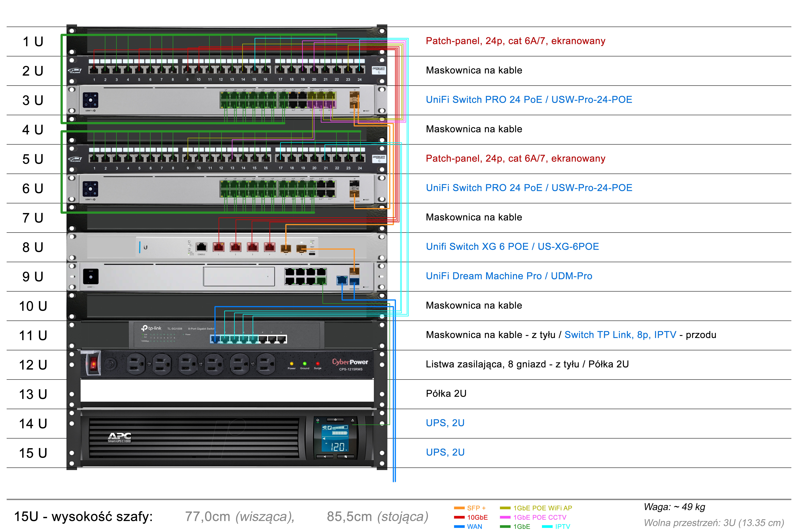Click the '8 U' rack unit label
The image size is (798, 532).
coord(33,247)
